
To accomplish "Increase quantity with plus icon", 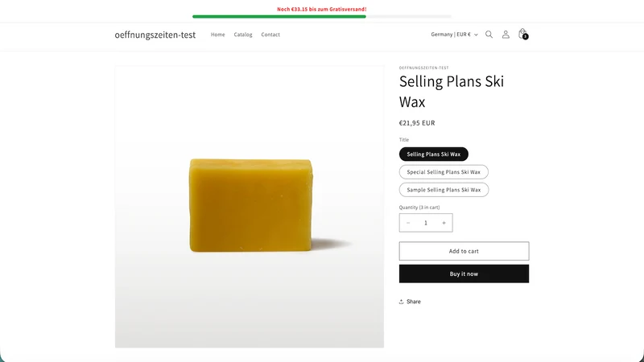I will (x=444, y=223).
